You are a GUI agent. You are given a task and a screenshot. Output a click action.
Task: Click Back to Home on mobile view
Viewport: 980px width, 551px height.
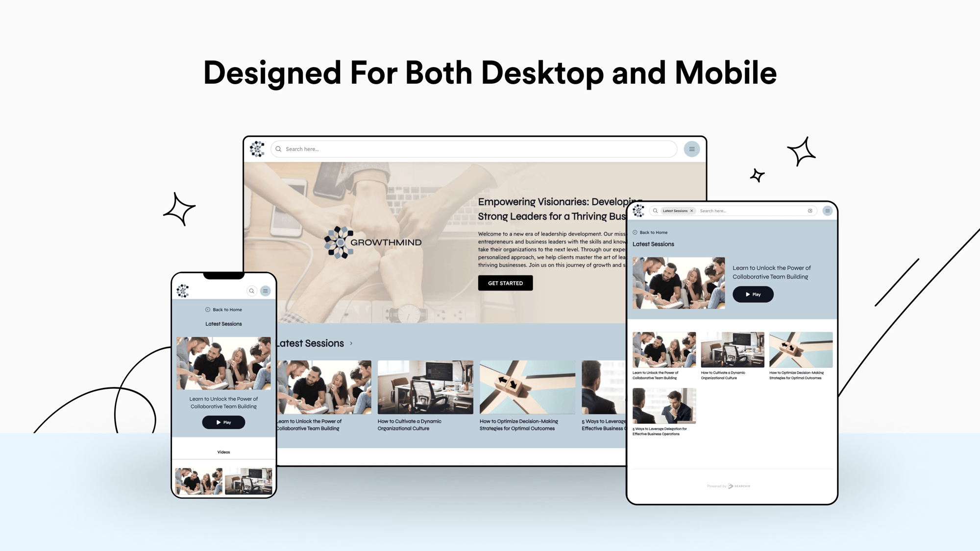(x=223, y=310)
